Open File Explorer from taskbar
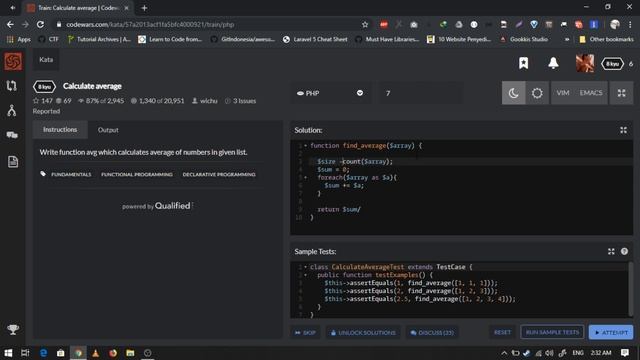Viewport: 640px width, 360px height. 130,353
